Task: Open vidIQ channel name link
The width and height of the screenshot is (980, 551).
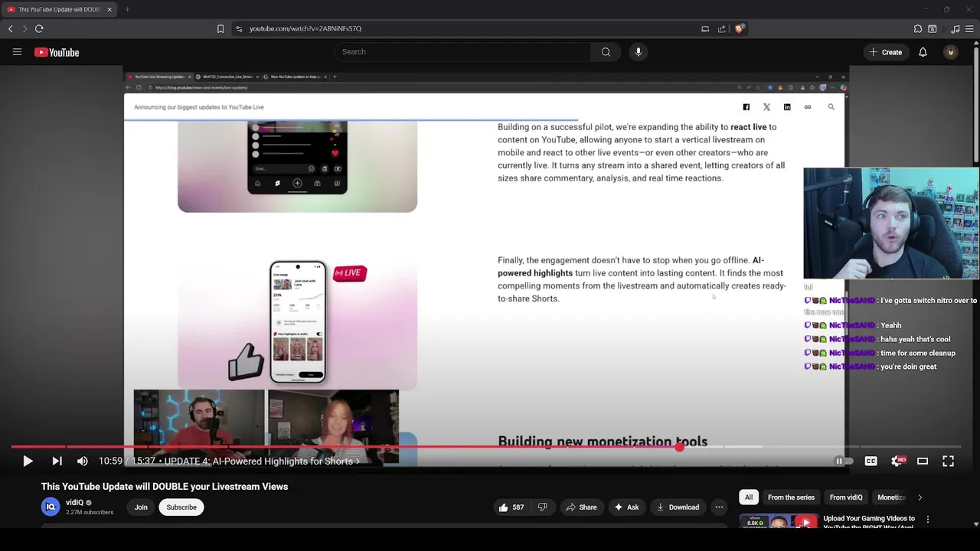Action: coord(74,503)
